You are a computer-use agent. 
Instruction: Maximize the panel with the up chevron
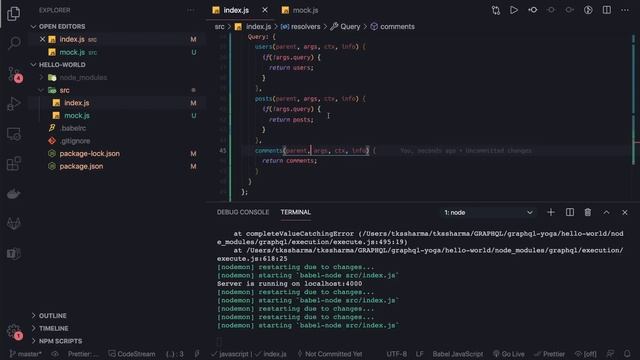(607, 212)
